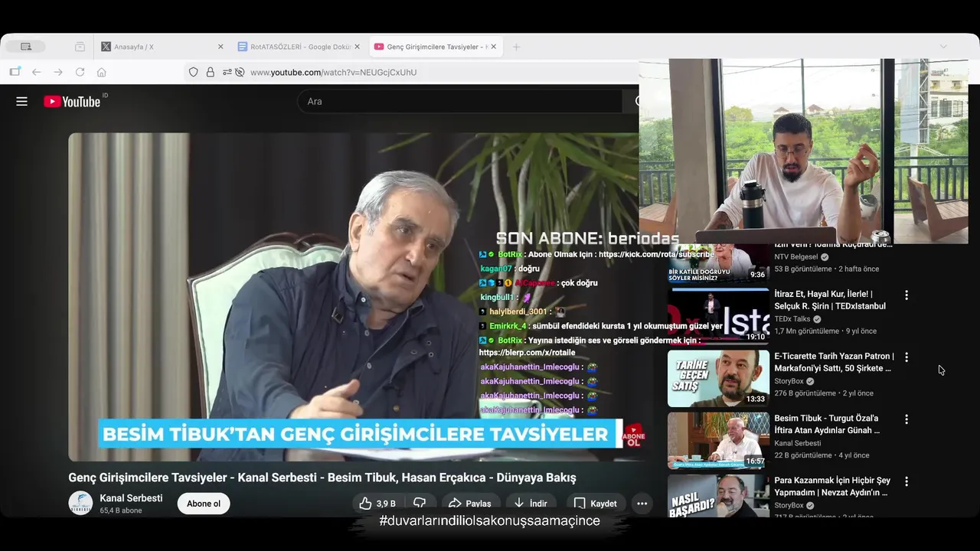The image size is (980, 551).
Task: Open E-Ticarette Tarih Yazan Patron video title
Action: (x=834, y=362)
